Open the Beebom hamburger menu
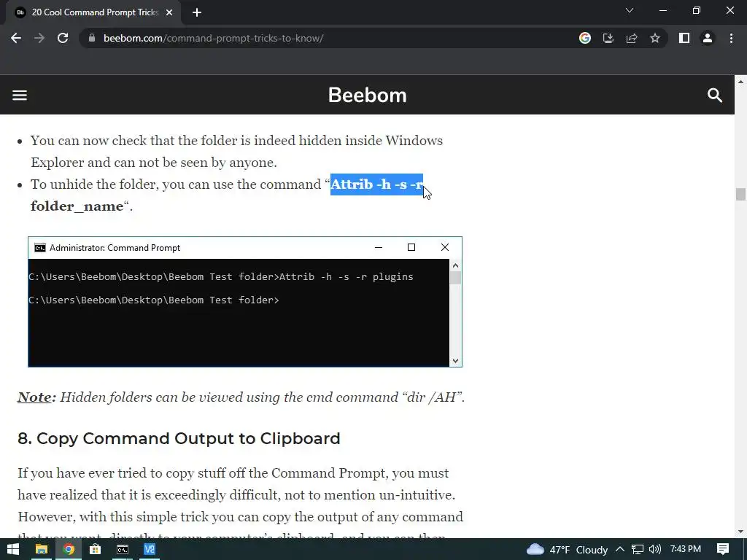Screen dimensions: 747x560 (x=20, y=96)
